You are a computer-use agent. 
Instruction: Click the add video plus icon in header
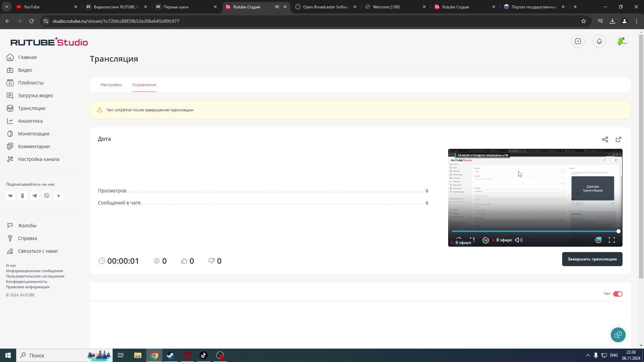pos(578,42)
